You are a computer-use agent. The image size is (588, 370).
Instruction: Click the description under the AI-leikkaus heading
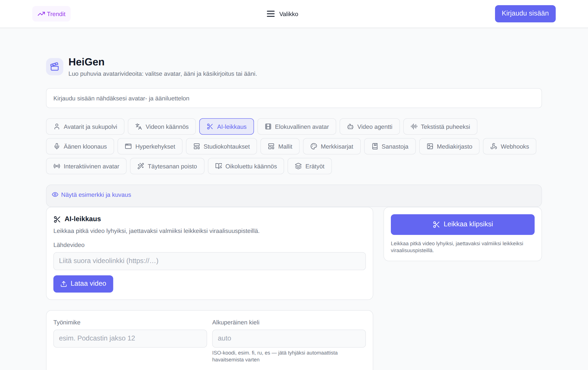point(156,231)
